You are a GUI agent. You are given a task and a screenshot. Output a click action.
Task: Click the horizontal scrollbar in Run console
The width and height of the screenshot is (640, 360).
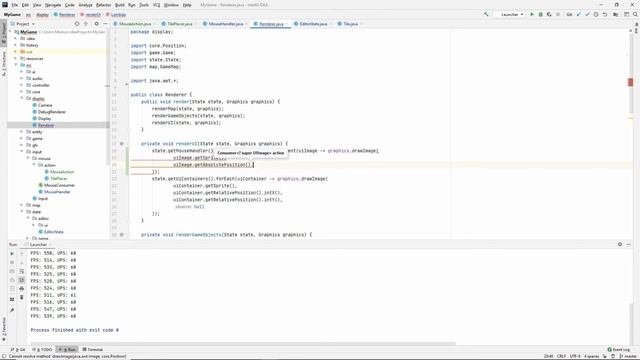tap(243, 343)
